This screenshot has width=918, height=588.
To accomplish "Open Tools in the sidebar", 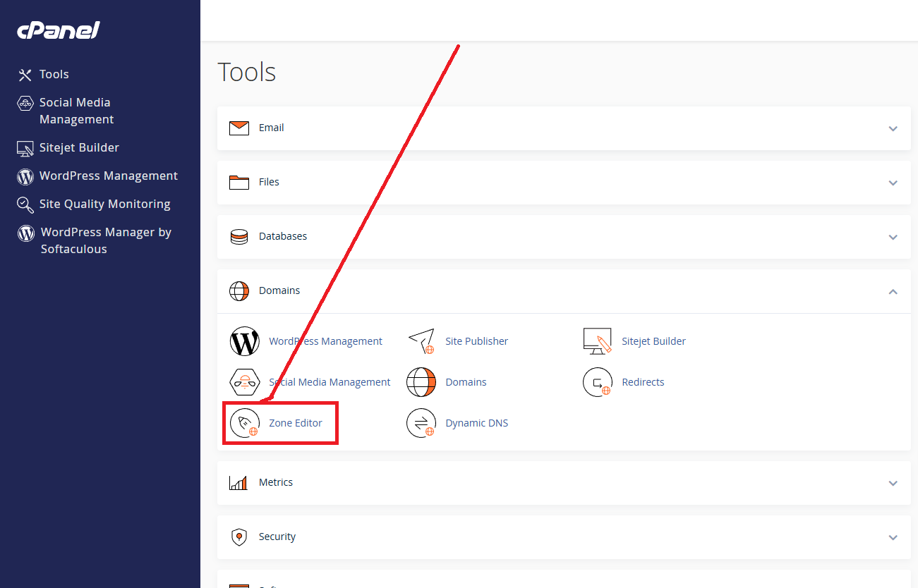I will [54, 75].
